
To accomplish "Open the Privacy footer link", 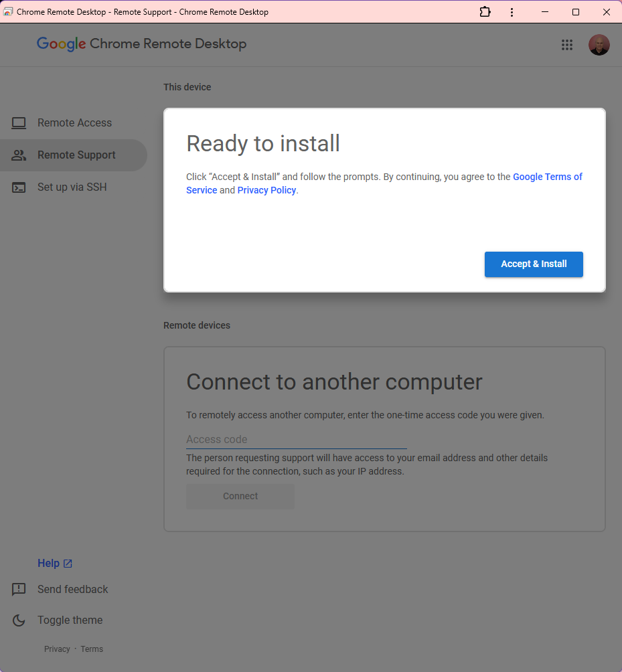I will [57, 649].
